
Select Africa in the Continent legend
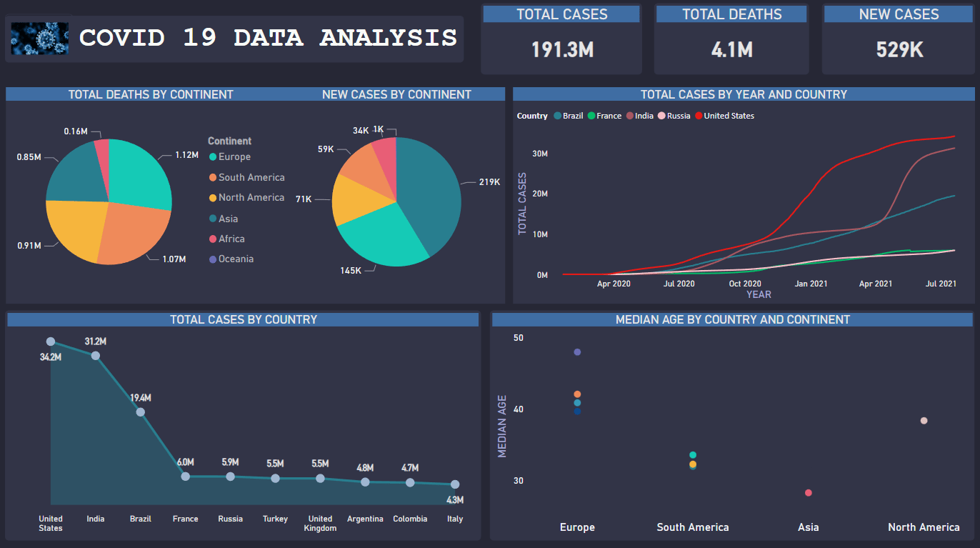tap(231, 239)
